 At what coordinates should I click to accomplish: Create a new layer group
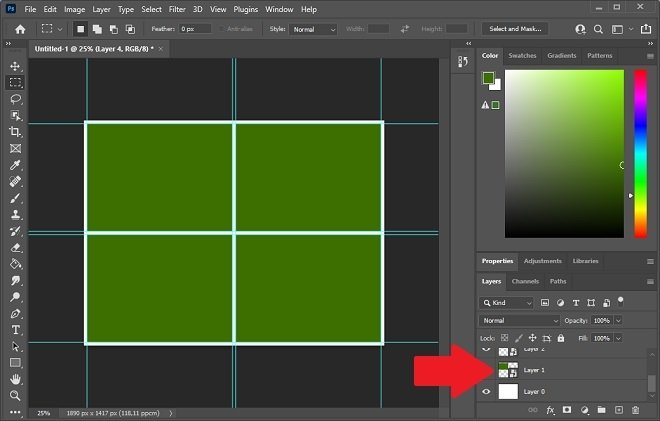(x=601, y=410)
